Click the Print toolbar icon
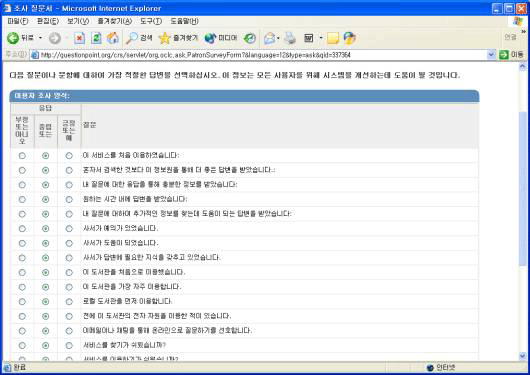Viewport: 530px width, 375px height. pos(290,38)
